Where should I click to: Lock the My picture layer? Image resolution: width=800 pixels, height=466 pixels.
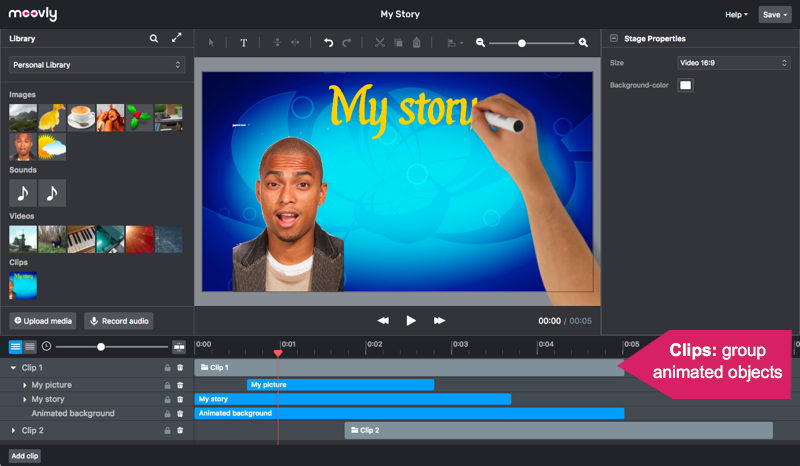[167, 384]
